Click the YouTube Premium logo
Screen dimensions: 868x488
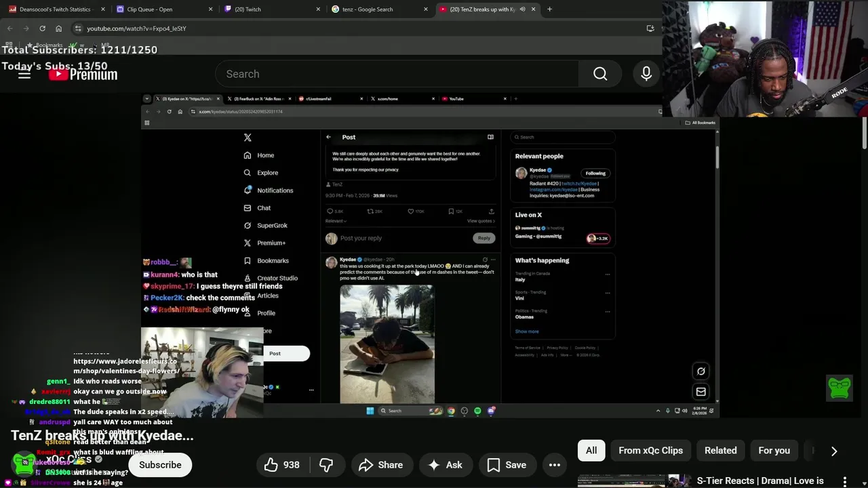point(83,75)
